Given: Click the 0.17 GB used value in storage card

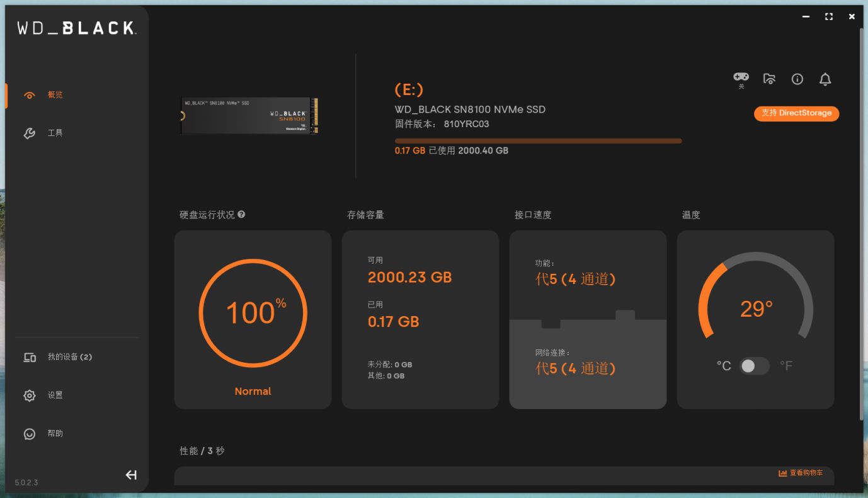Looking at the screenshot, I should click(x=393, y=322).
